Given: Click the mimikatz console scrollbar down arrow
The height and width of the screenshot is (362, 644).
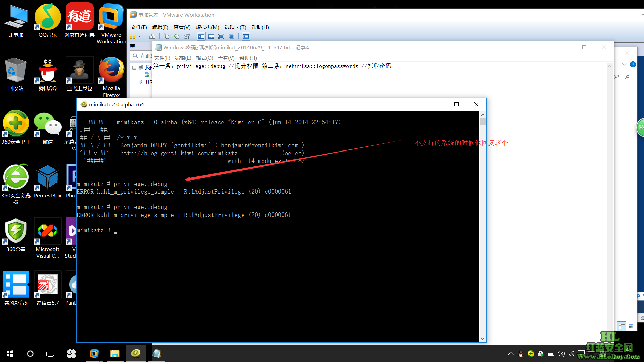Looking at the screenshot, I should [x=483, y=339].
